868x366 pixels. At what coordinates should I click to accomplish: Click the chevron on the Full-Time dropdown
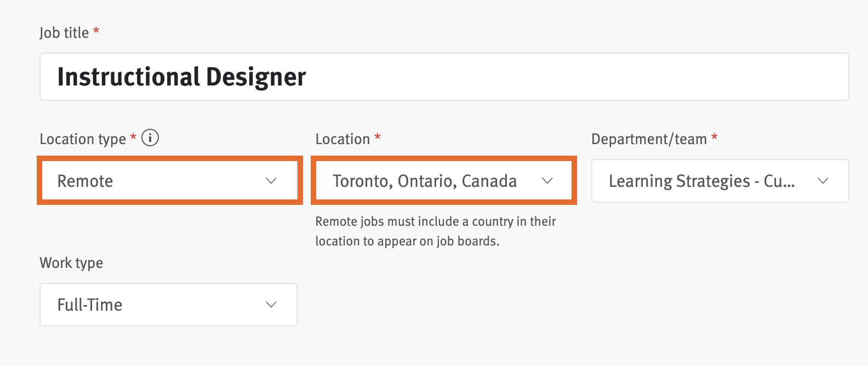click(271, 305)
